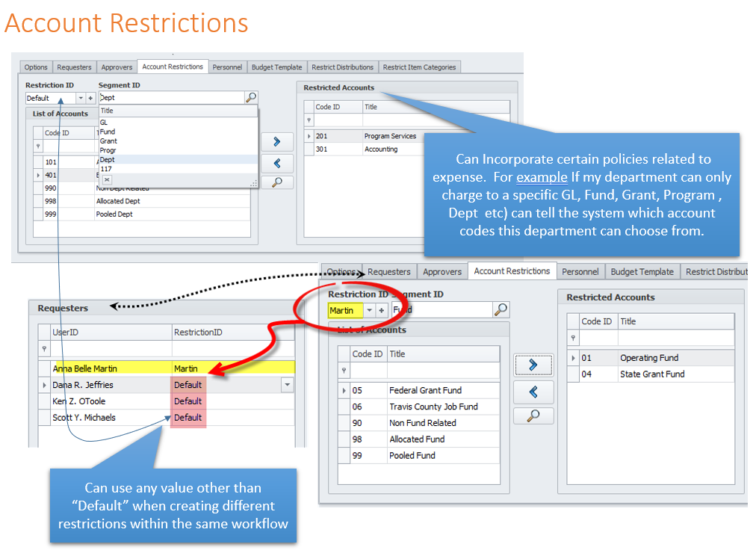The height and width of the screenshot is (553, 756).
Task: Click the right-arrow button beside Federal Grant Fund list
Action: (533, 365)
